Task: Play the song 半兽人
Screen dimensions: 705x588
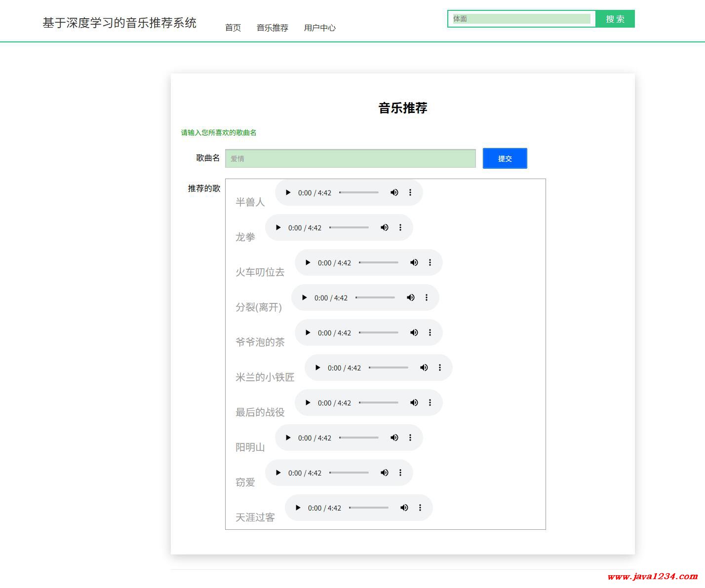Action: tap(288, 192)
